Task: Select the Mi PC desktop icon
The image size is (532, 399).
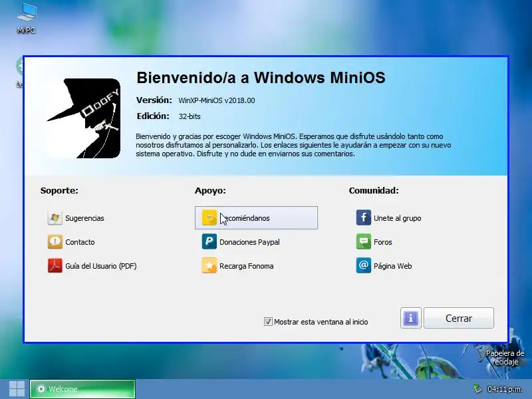Action: click(x=26, y=19)
